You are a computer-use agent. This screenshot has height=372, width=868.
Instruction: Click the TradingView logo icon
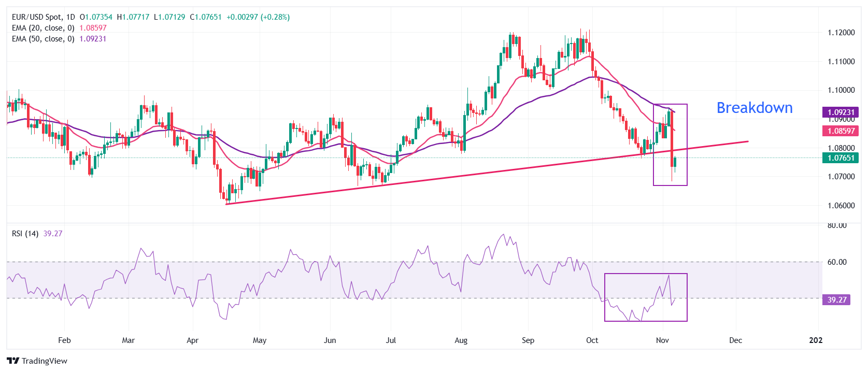(x=13, y=361)
